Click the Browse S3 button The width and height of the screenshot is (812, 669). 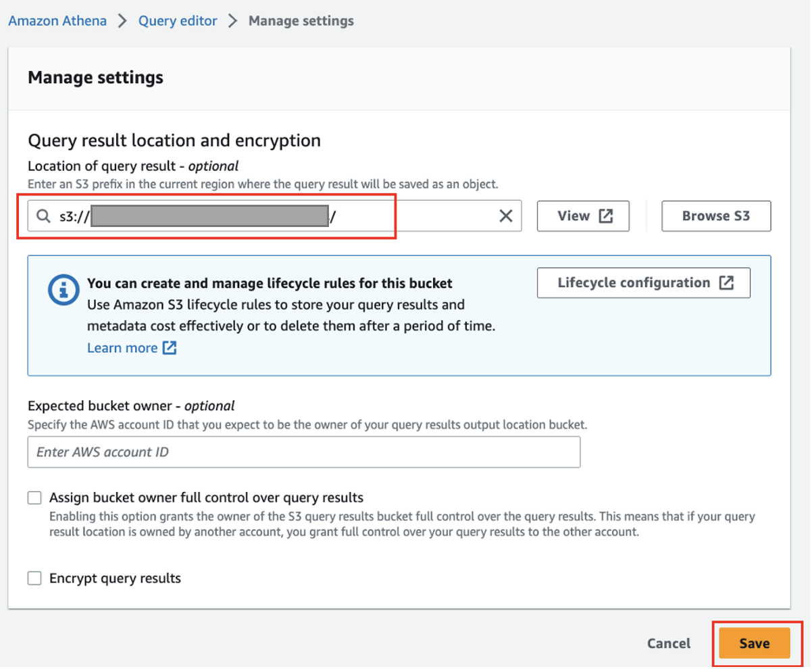(716, 216)
